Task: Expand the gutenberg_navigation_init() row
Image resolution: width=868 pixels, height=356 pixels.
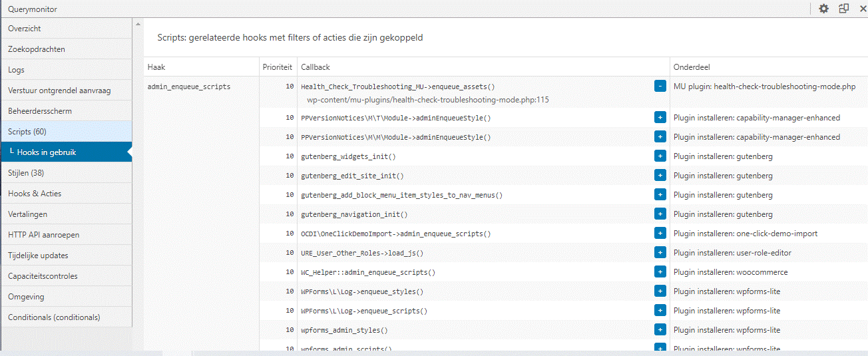Action: 660,214
